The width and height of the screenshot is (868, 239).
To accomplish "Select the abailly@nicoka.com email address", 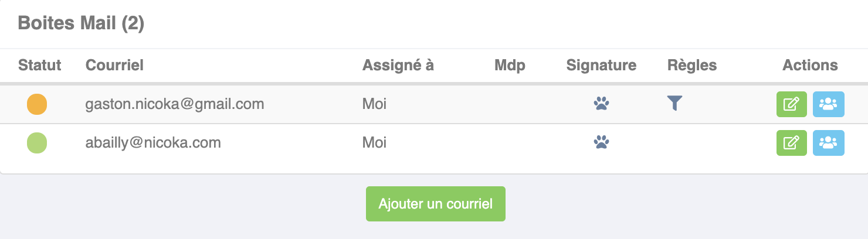I will tap(153, 142).
